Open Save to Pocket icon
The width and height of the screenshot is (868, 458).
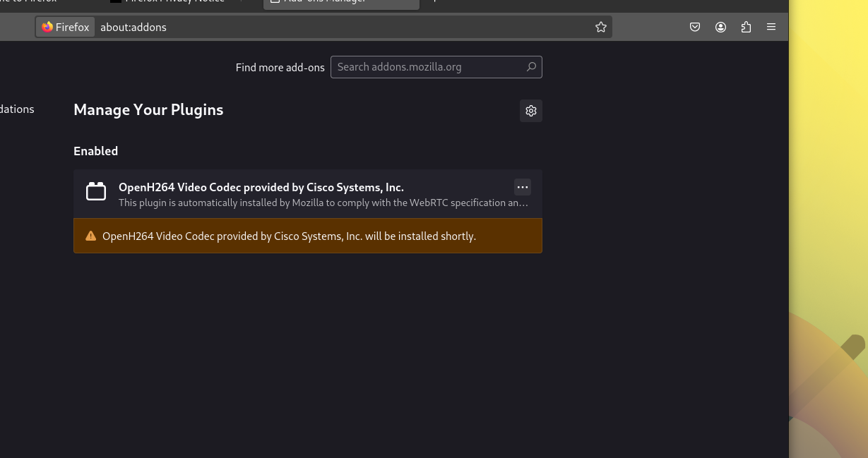point(695,27)
